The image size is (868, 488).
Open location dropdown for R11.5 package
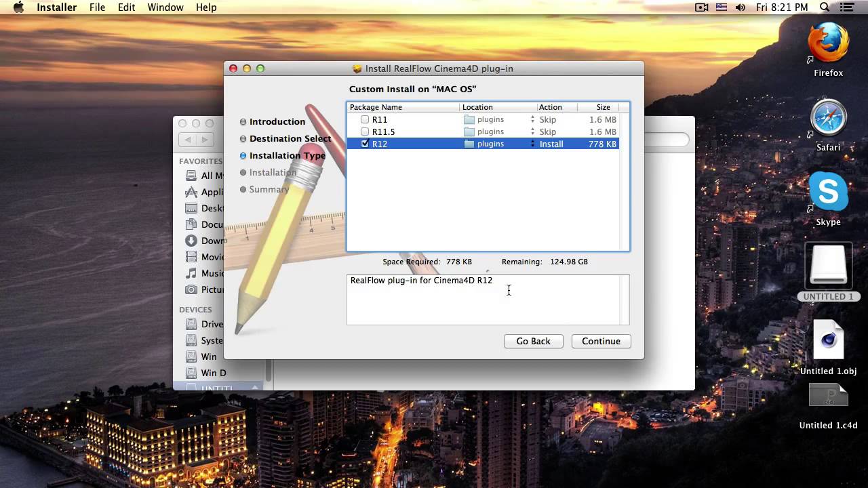coord(532,132)
